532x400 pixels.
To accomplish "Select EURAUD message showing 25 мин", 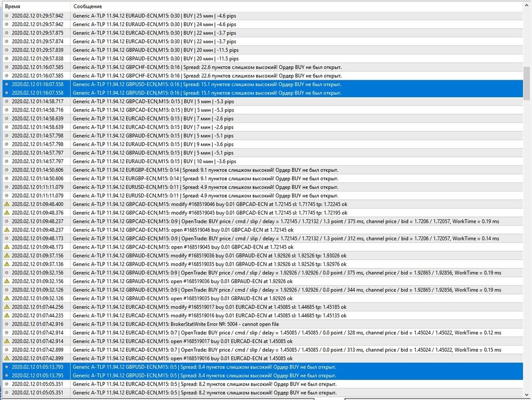I will (x=155, y=15).
